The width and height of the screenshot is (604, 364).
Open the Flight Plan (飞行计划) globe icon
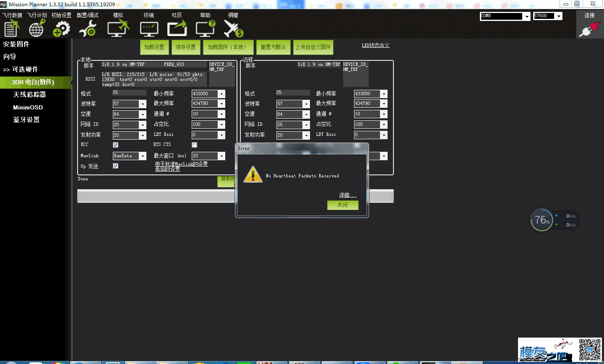tap(36, 28)
